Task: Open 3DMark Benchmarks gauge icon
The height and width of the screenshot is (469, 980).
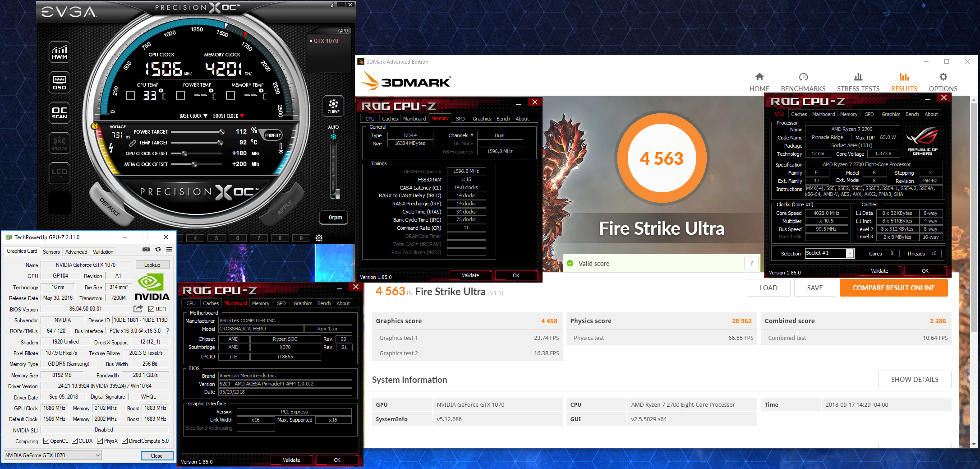Action: click(803, 77)
